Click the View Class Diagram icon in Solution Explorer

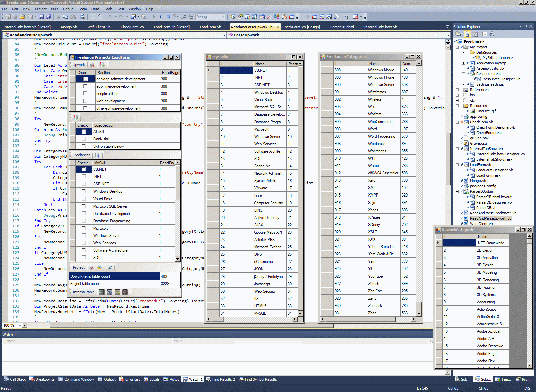coord(492,34)
